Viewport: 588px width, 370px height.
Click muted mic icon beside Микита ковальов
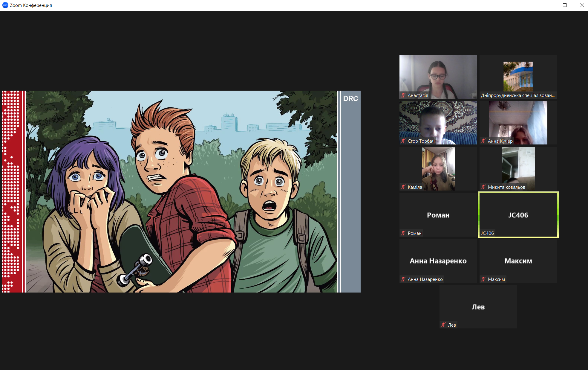pyautogui.click(x=483, y=187)
